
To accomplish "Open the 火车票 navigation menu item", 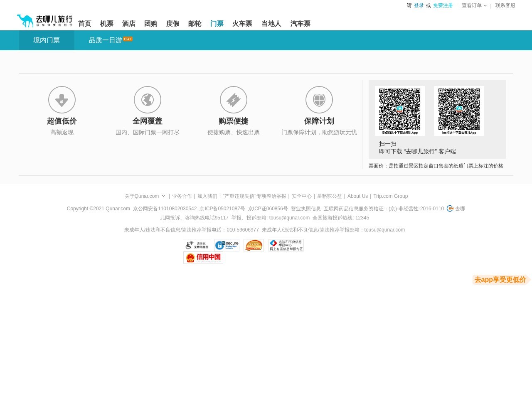I will 242,24.
